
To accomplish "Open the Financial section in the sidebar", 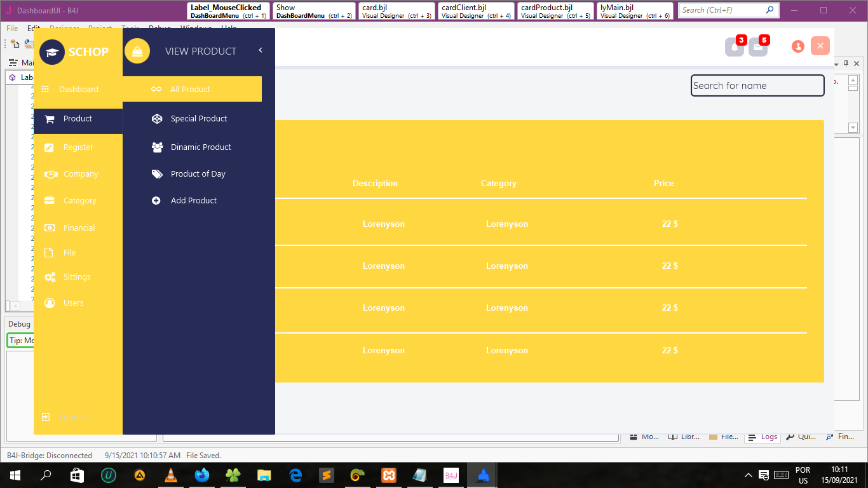I will coord(78,228).
